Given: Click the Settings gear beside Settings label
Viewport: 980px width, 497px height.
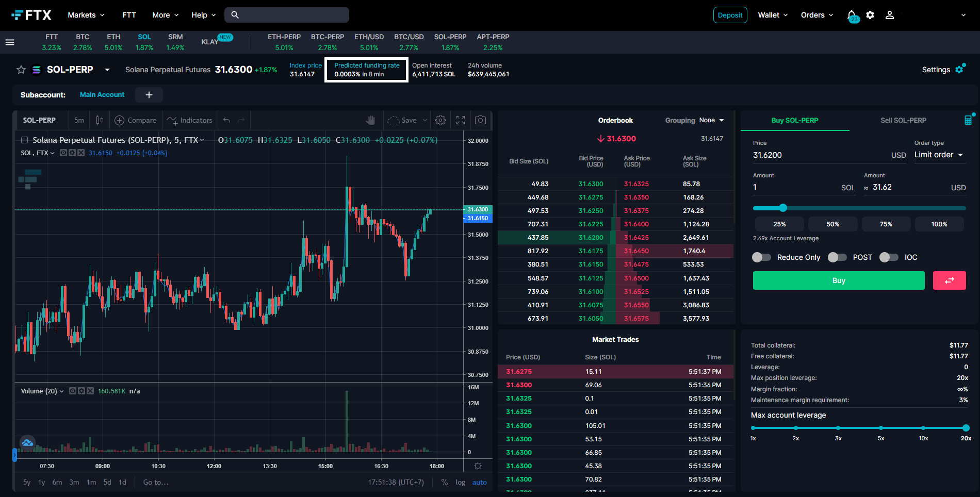Looking at the screenshot, I should coord(960,69).
